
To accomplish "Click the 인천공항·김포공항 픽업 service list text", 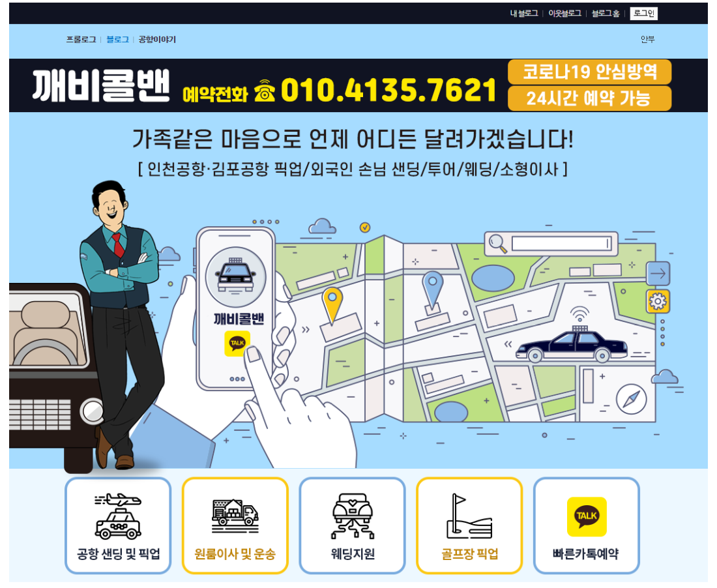I will [353, 169].
